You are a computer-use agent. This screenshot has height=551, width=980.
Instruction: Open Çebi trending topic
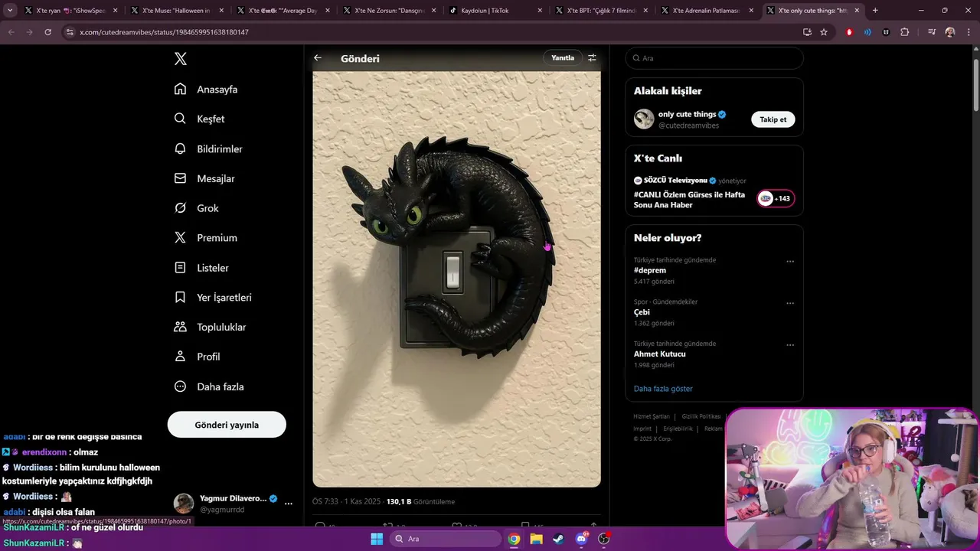(x=642, y=312)
